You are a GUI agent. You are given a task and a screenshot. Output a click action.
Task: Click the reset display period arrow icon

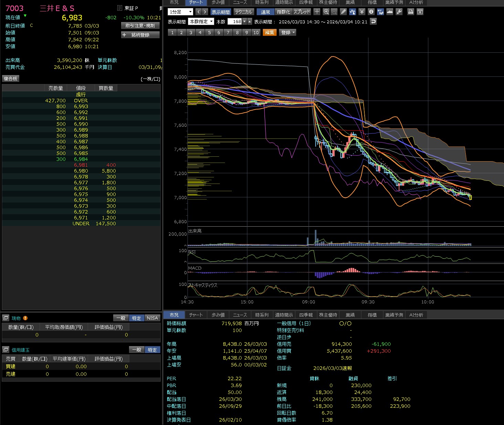[373, 21]
